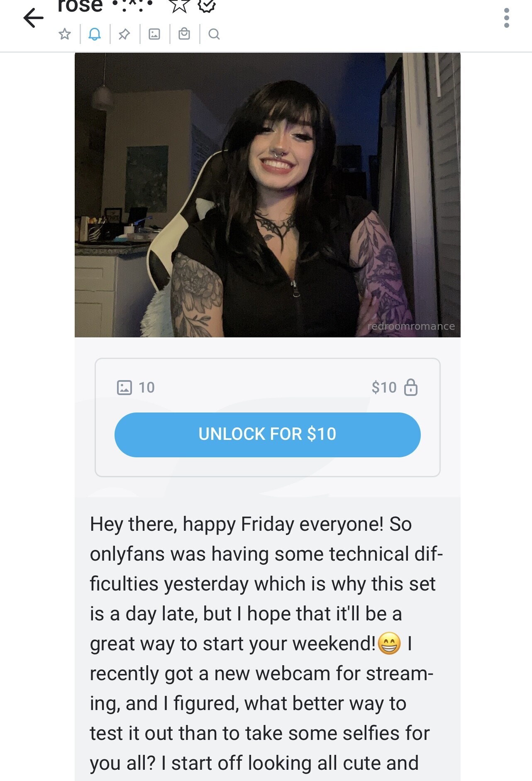Tap the redroomromance watermark text
Viewport: 532px width, 781px height.
[x=411, y=326]
